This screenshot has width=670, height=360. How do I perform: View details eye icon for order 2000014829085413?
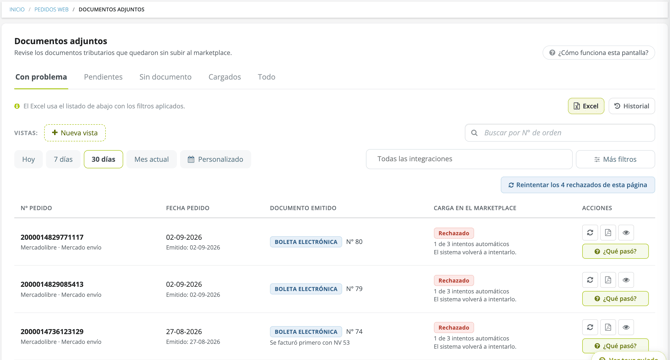tap(626, 280)
